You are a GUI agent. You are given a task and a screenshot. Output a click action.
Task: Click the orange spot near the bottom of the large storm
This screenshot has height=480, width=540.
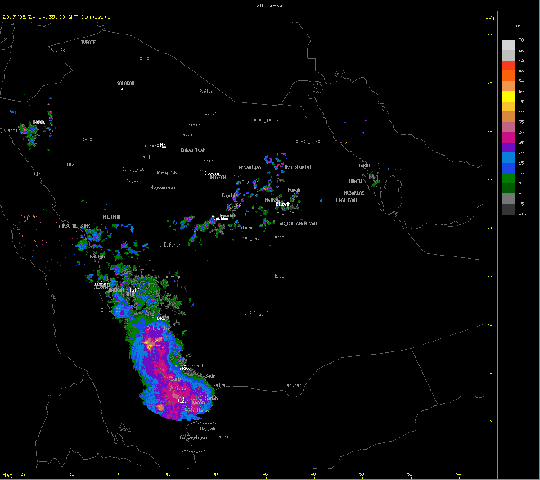[160, 408]
